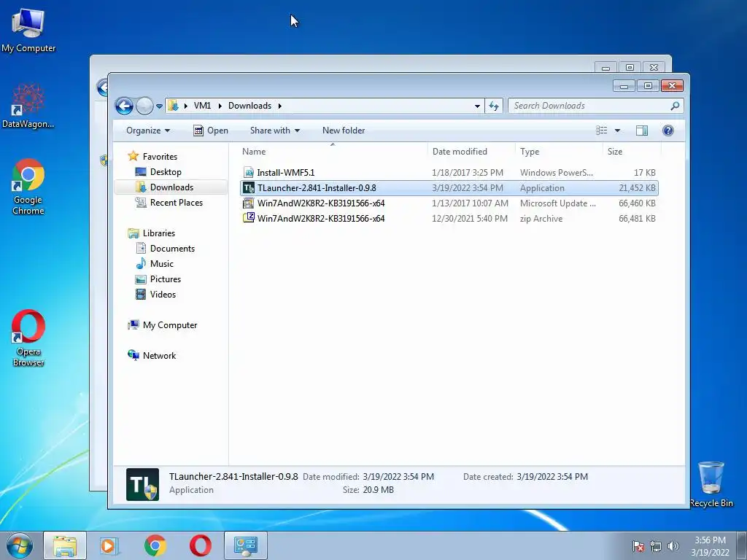
Task: Click the Install-WMF5.1 PowerShell file icon
Action: [x=248, y=172]
